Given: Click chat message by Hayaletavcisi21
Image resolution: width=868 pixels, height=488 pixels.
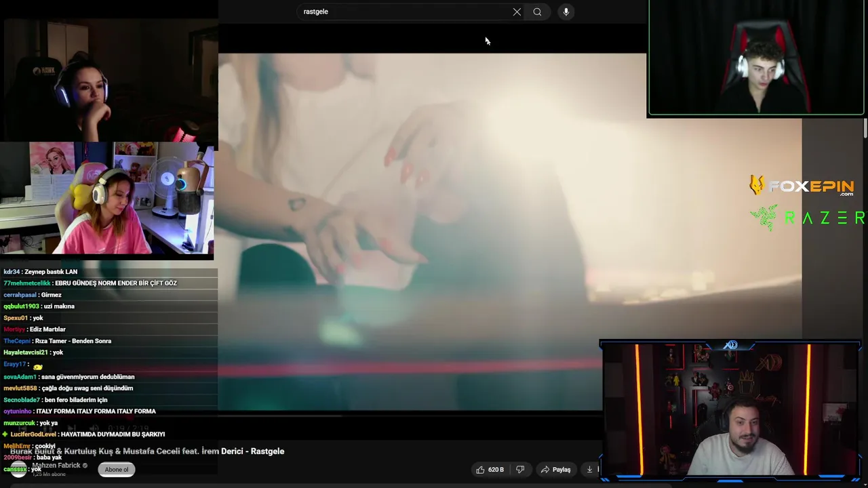Looking at the screenshot, I should tap(33, 352).
